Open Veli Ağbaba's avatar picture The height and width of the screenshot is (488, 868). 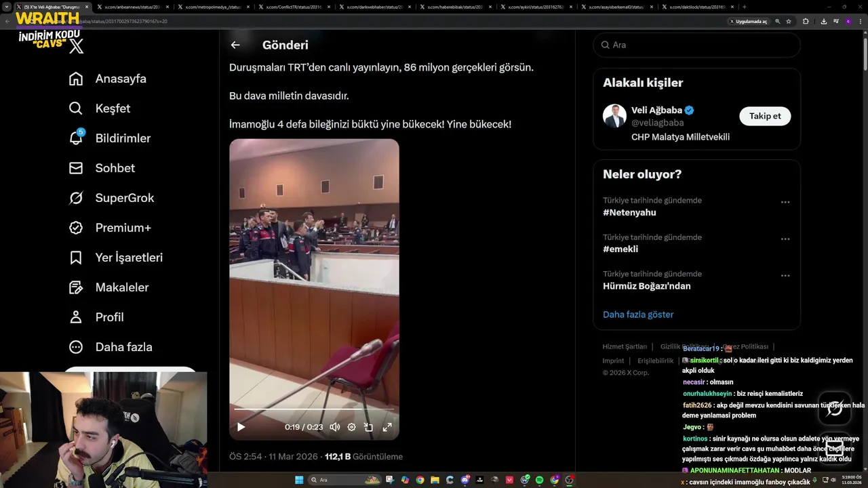(614, 116)
